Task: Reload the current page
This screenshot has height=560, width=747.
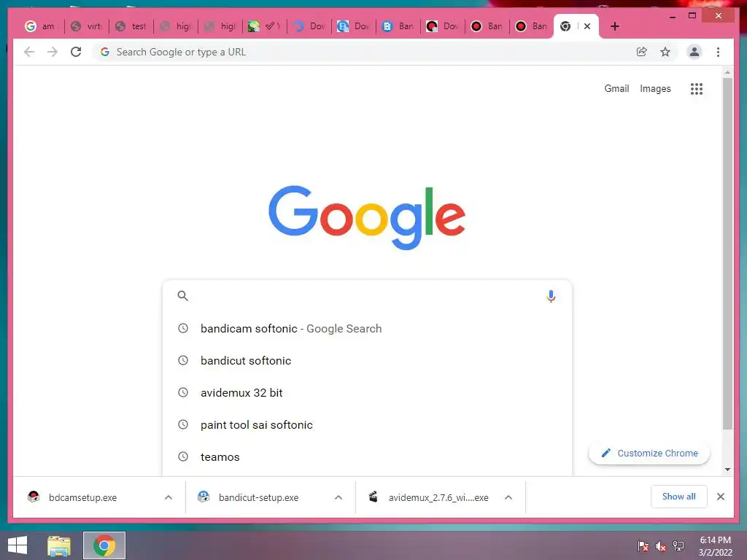Action: 76,52
